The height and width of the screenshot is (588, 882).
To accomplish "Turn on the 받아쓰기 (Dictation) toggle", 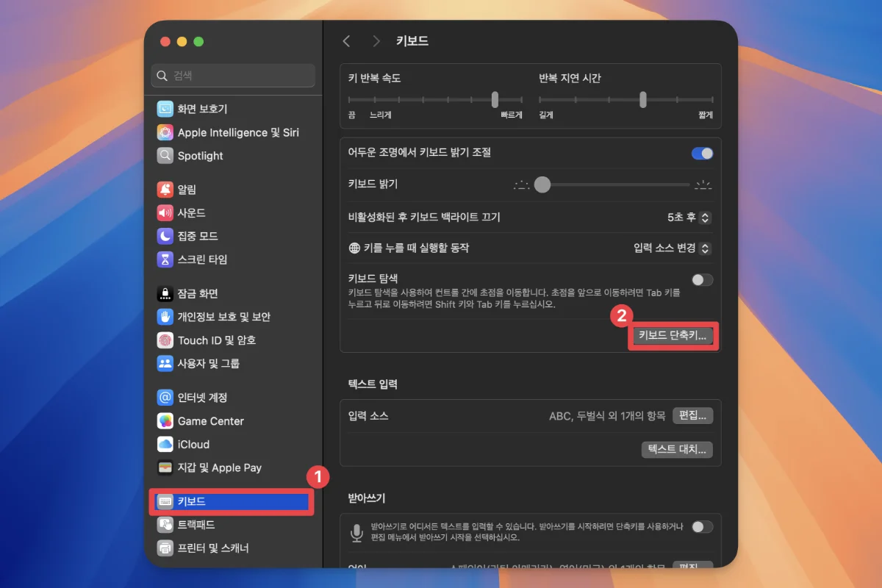I will tap(702, 527).
